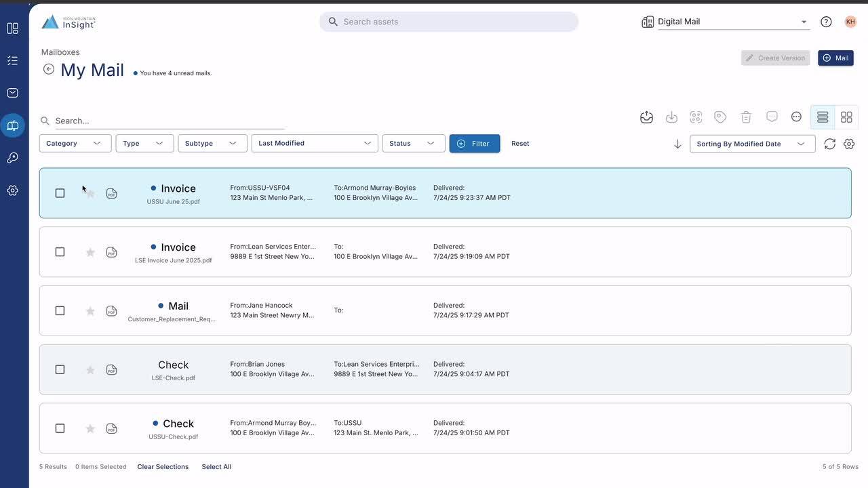Open the help question mark icon

[826, 22]
